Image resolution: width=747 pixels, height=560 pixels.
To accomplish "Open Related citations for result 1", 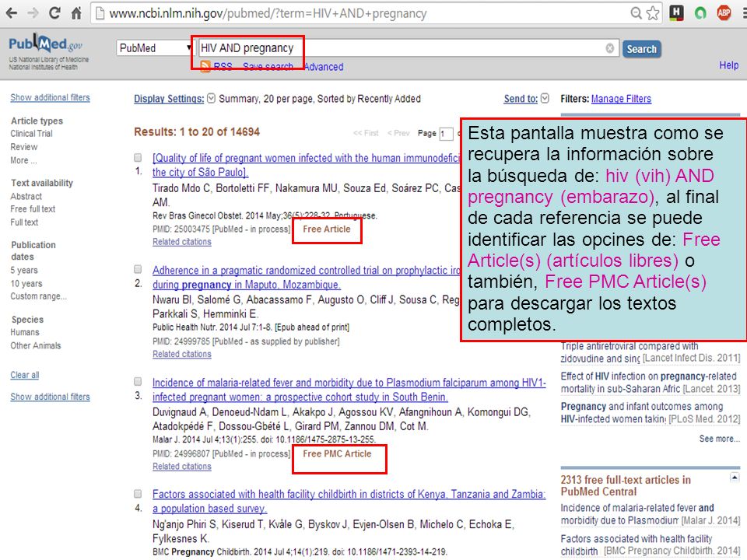I will (x=182, y=241).
